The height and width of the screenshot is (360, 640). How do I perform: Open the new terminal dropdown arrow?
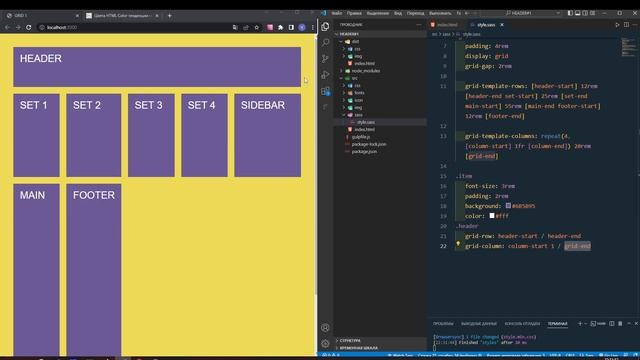pos(586,324)
